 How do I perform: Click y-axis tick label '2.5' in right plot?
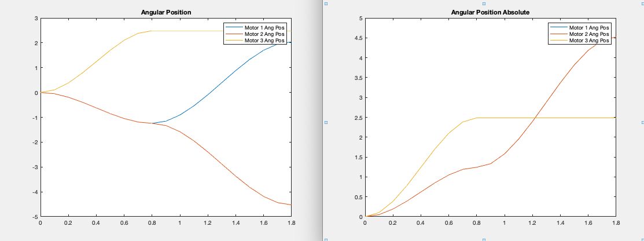358,118
